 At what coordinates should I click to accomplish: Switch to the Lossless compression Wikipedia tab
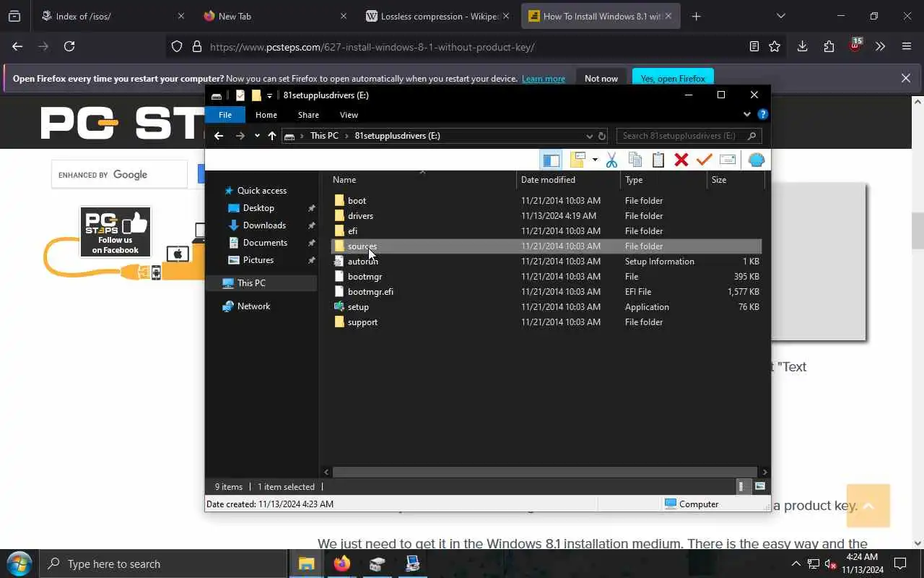pos(438,16)
